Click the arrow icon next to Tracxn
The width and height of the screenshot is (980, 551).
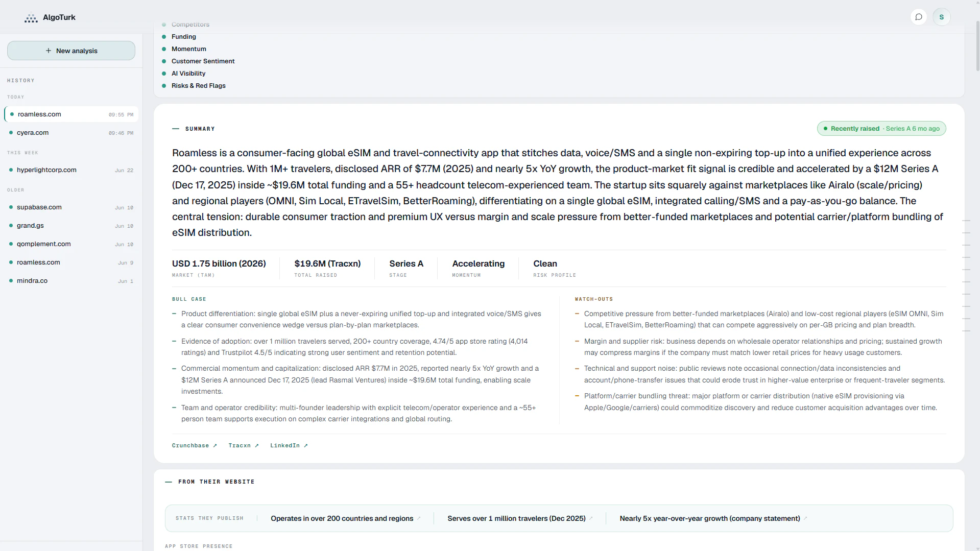(256, 446)
